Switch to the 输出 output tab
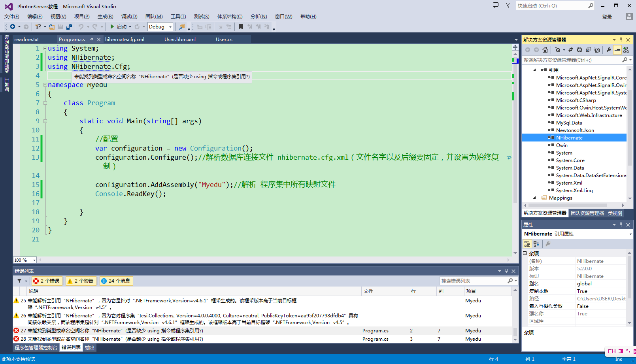 point(90,347)
